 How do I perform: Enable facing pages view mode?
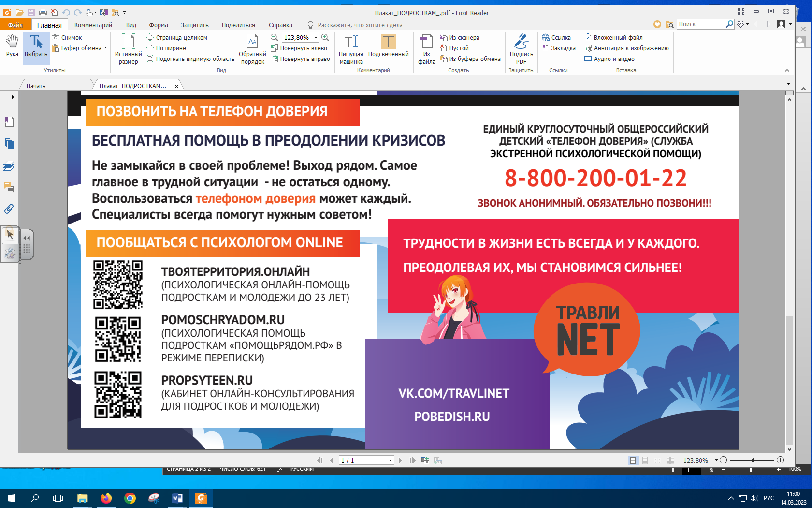point(658,460)
